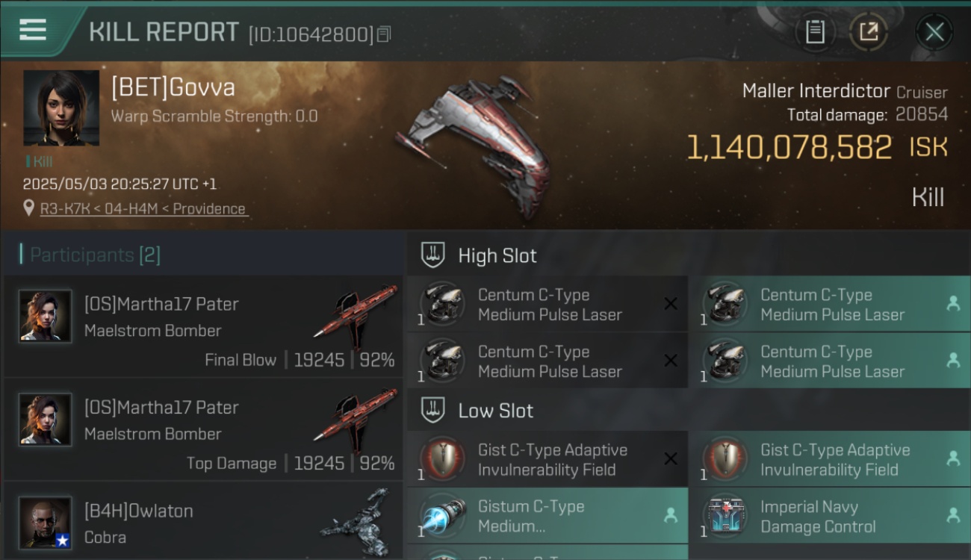Screen dimensions: 971x560
Task: Open Owlaton's character portrait
Action: point(46,523)
